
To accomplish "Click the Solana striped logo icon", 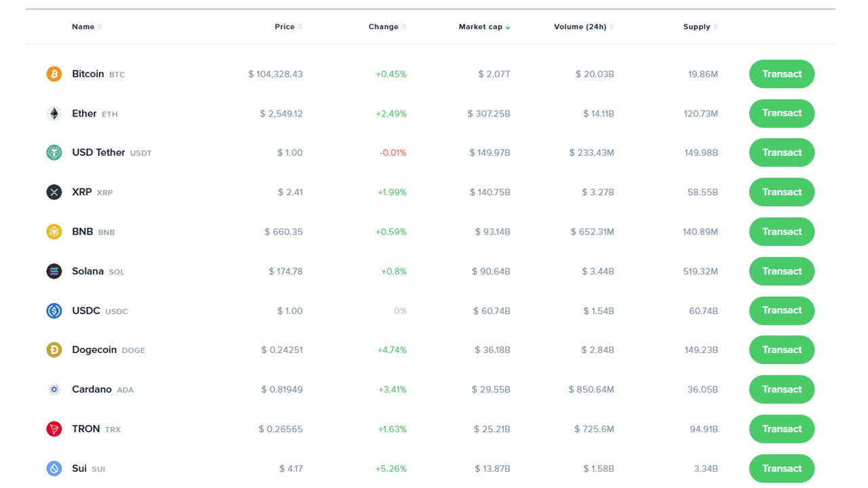I will pyautogui.click(x=54, y=271).
